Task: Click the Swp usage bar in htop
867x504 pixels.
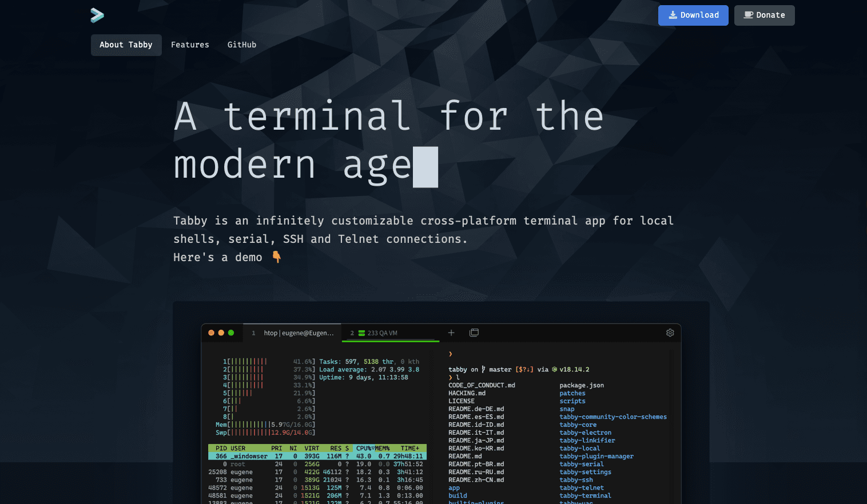Action: pos(265,433)
